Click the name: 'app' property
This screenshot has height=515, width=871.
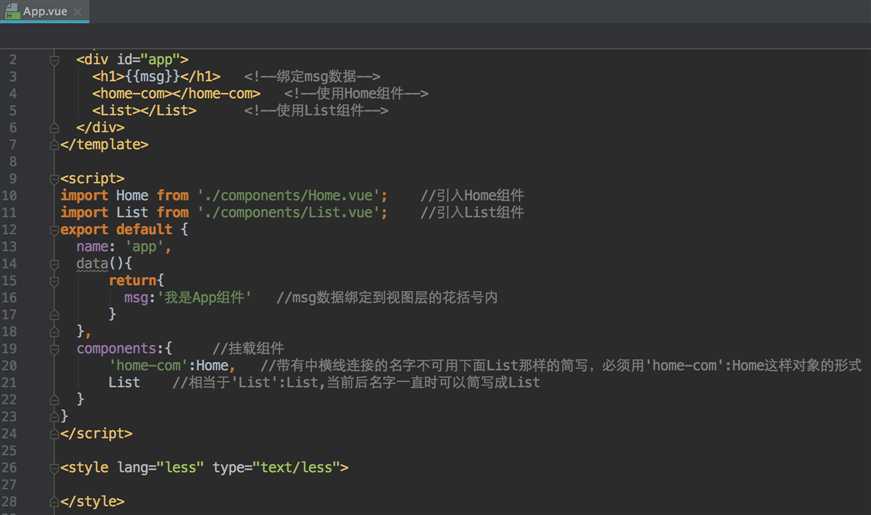pyautogui.click(x=123, y=247)
